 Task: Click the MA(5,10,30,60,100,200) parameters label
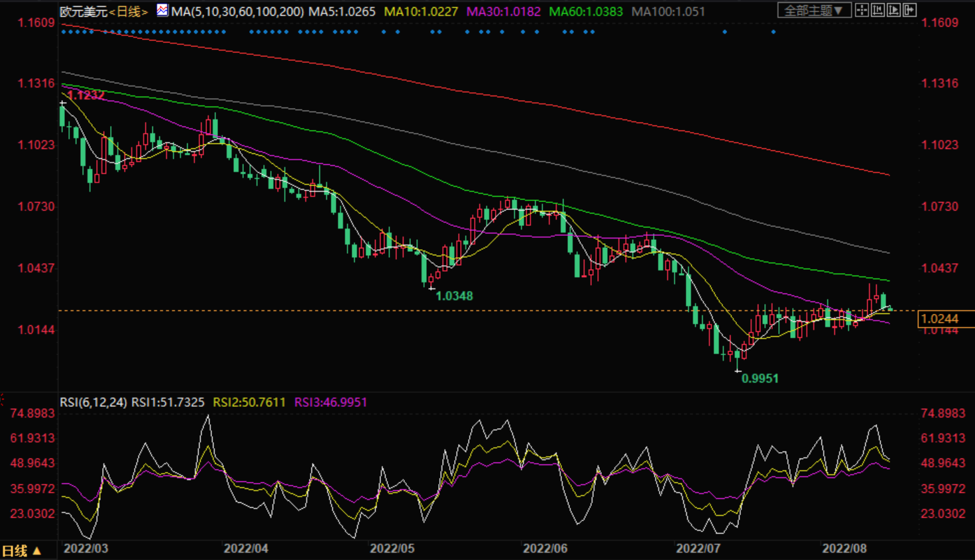[x=238, y=11]
